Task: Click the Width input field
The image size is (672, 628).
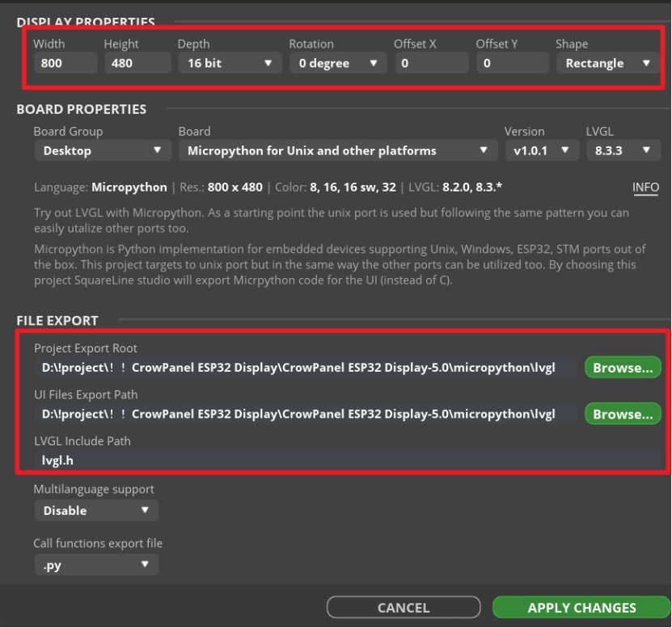Action: click(x=66, y=63)
